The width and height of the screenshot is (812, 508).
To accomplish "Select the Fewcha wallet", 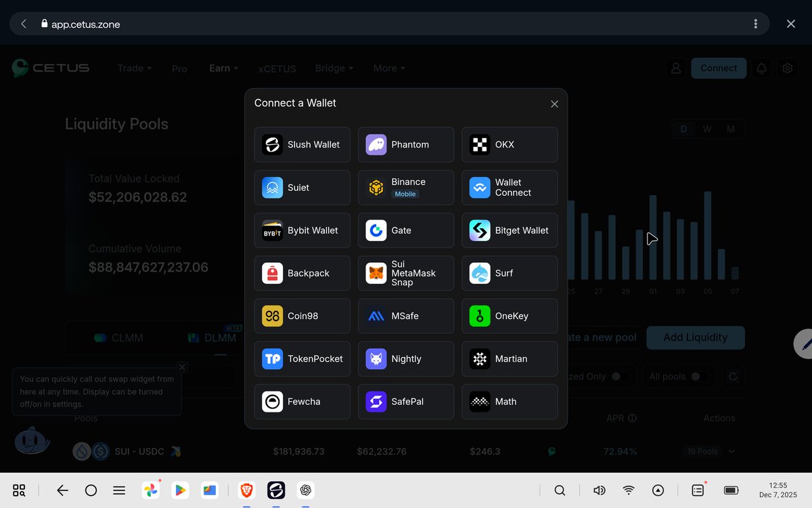I will 302,402.
